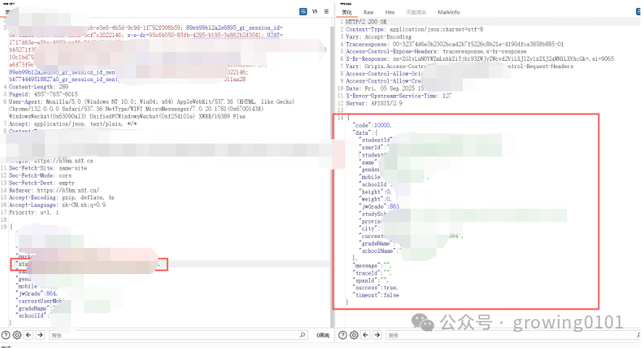
Task: Click the Access-Control-Expose-Headers line
Action: [436, 51]
